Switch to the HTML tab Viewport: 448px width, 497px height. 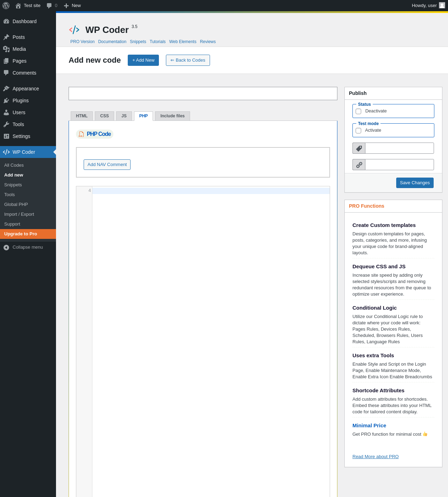[x=82, y=116]
